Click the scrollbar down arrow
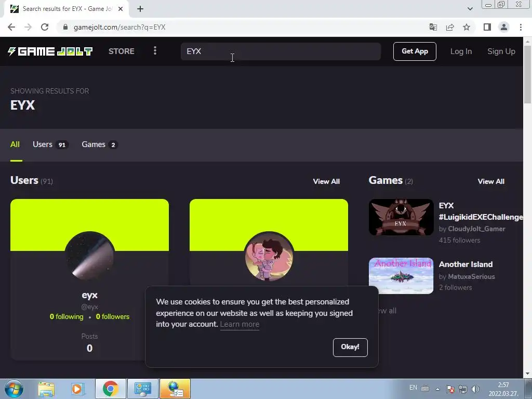Screen dimensions: 532x399 tap(528, 374)
